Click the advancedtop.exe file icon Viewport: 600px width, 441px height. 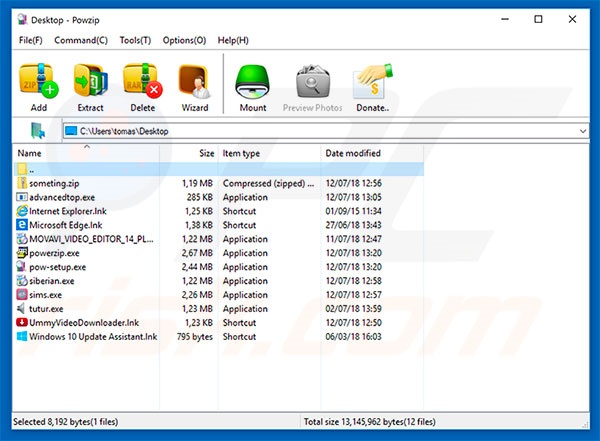pyautogui.click(x=22, y=197)
